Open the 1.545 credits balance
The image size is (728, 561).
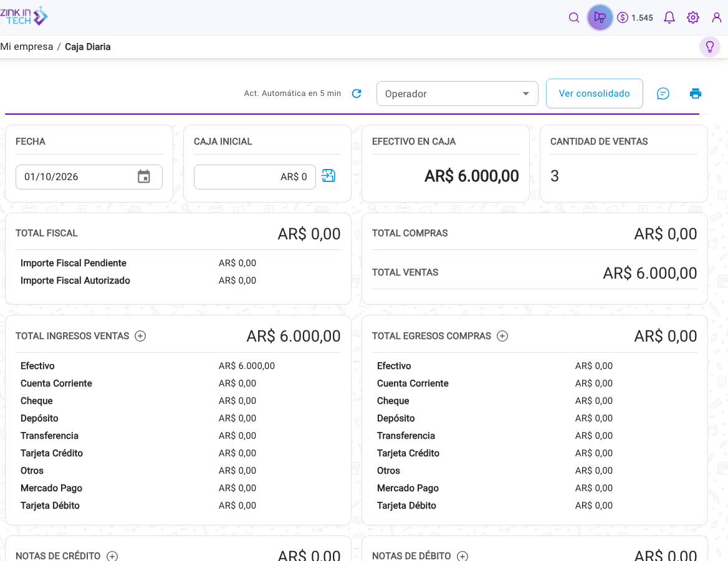tap(635, 17)
